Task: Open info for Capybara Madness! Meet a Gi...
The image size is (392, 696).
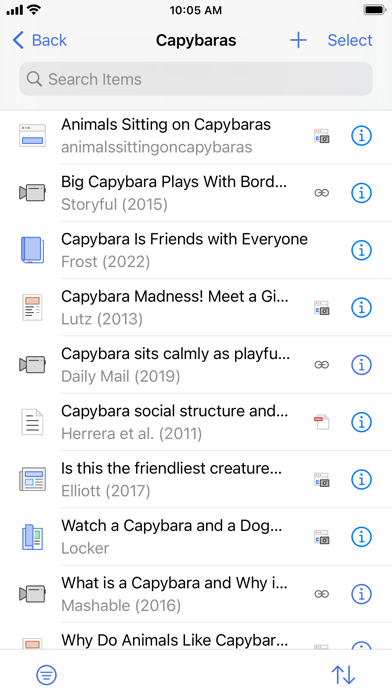Action: pos(361,307)
